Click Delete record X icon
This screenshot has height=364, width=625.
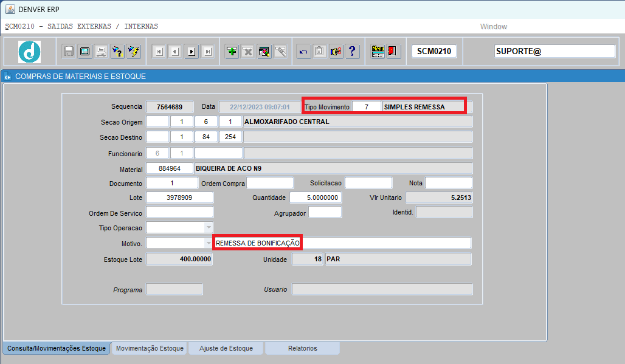coord(248,52)
